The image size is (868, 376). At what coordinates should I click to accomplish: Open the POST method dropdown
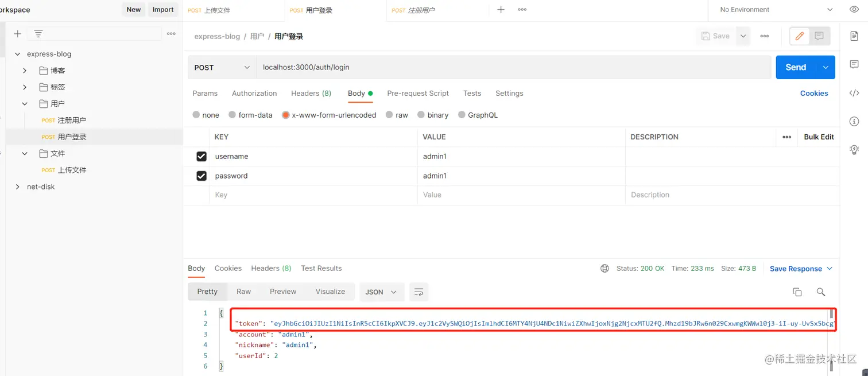[222, 67]
